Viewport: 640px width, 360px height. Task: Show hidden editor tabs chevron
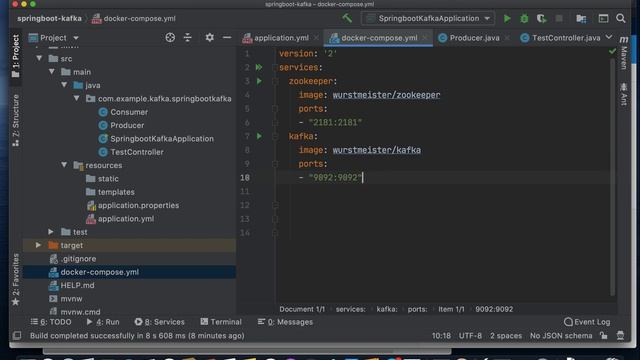(609, 37)
